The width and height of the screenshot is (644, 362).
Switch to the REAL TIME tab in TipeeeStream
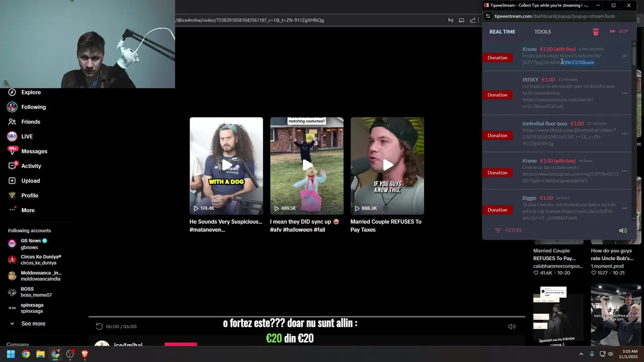click(502, 32)
